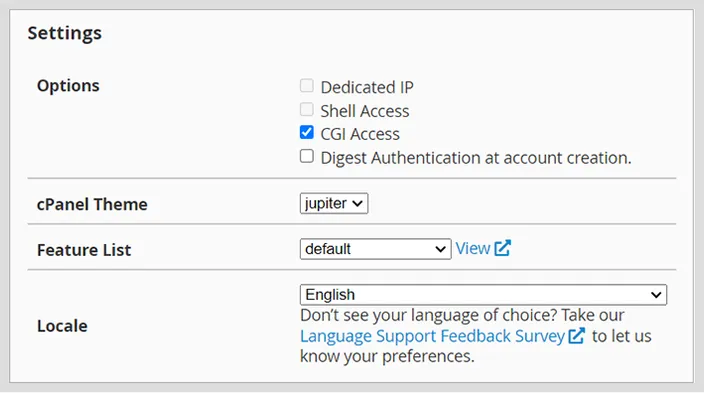The width and height of the screenshot is (704, 393).
Task: Open the cPanel Theme jupiter dropdown
Action: (334, 203)
